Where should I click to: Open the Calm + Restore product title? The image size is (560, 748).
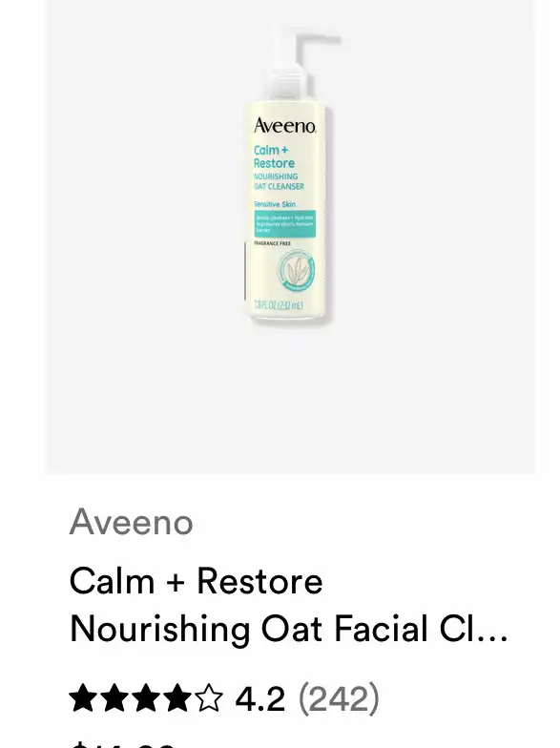click(x=197, y=581)
